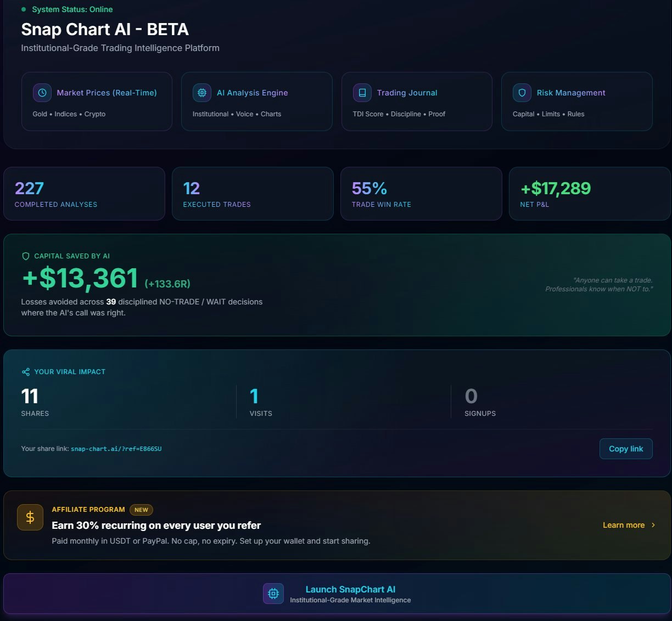This screenshot has height=621, width=672.
Task: Click the dollar sign affiliate icon
Action: tap(30, 517)
